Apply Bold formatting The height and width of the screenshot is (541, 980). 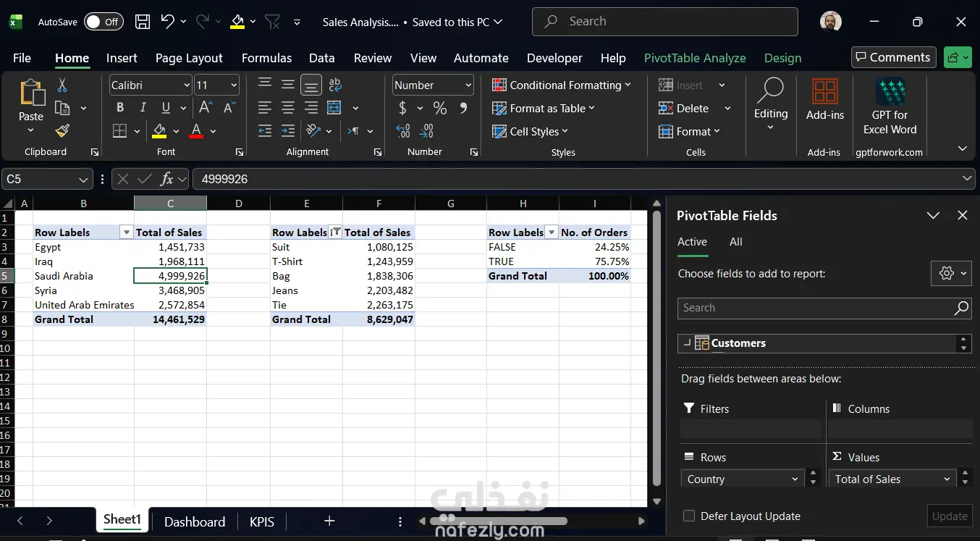click(120, 108)
